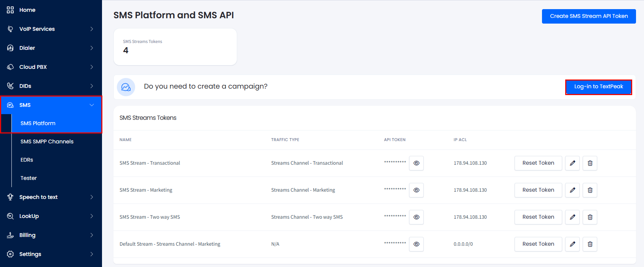Delete the SMS Stream - Marketing token
Viewport: 644px width, 267px height.
click(590, 190)
